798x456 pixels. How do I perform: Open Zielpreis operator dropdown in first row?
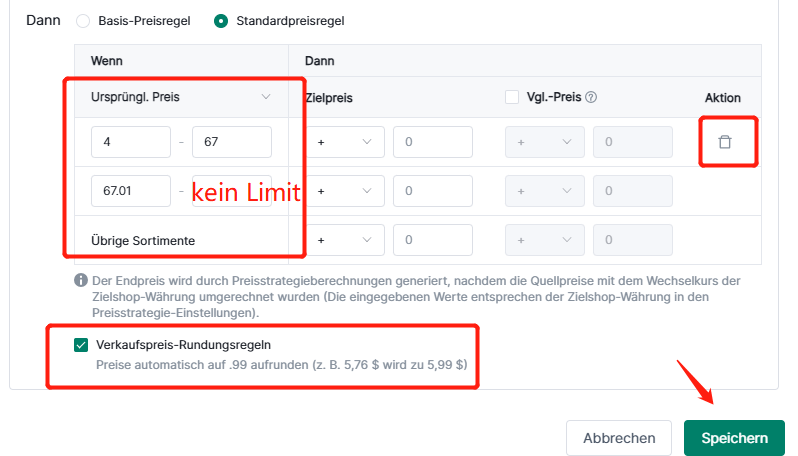click(345, 142)
